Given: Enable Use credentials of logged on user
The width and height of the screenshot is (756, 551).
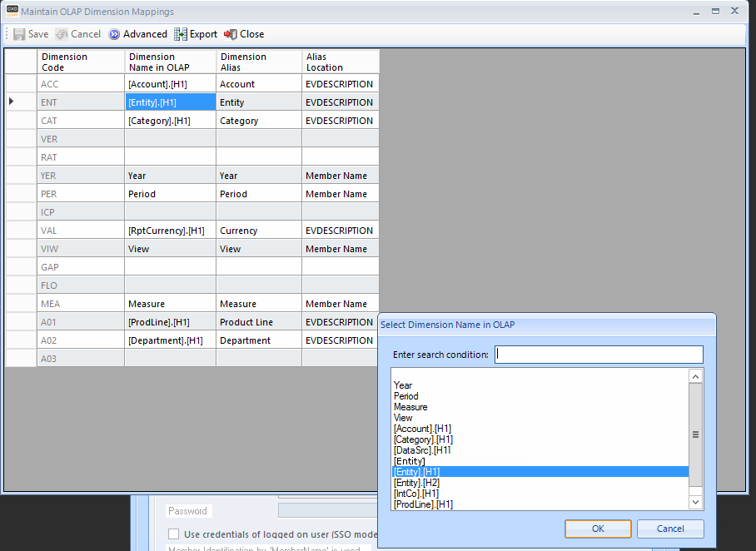Looking at the screenshot, I should [173, 534].
